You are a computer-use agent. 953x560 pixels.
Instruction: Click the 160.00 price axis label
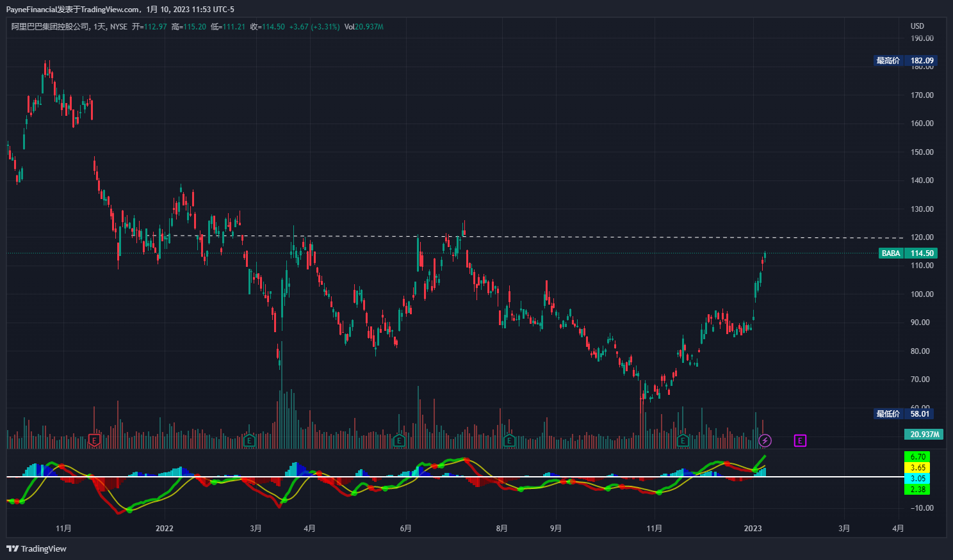tap(922, 124)
